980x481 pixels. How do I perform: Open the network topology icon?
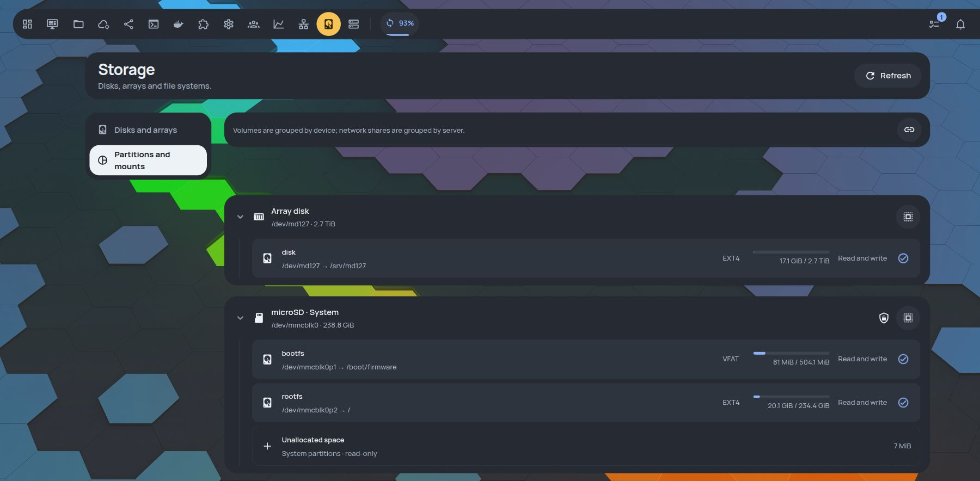coord(304,24)
